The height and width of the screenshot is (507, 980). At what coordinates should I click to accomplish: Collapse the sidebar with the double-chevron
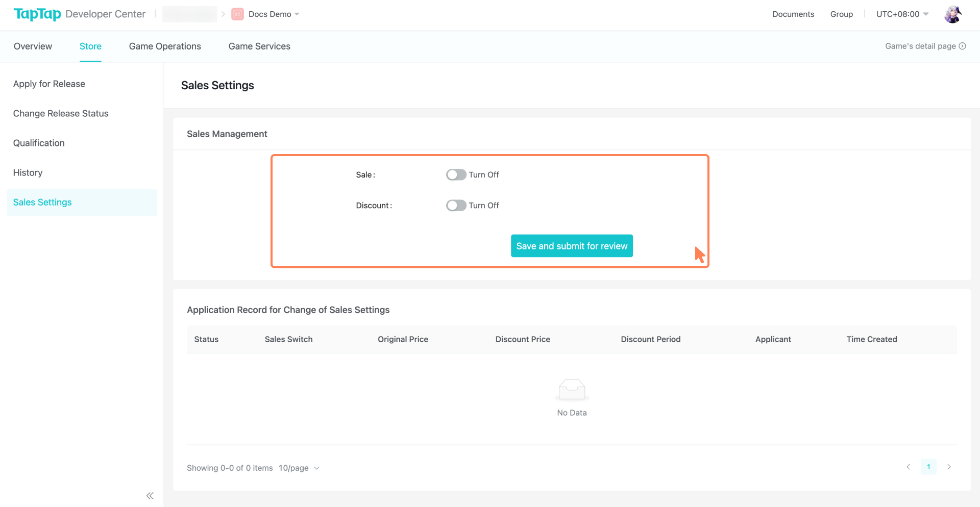click(150, 495)
